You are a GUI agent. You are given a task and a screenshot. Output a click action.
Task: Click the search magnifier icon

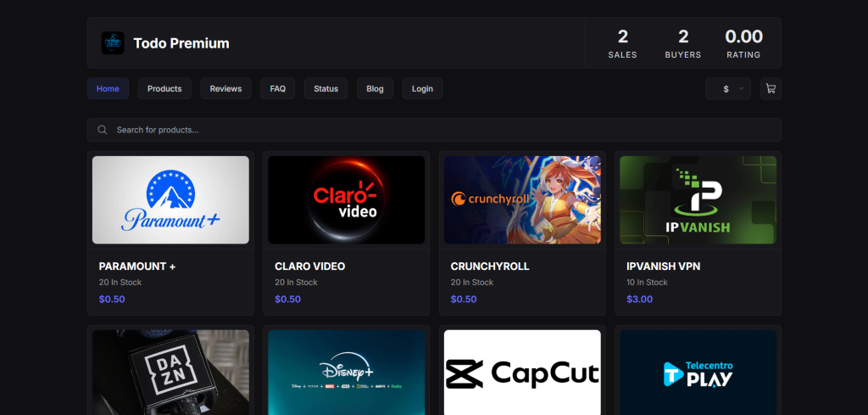click(x=103, y=130)
